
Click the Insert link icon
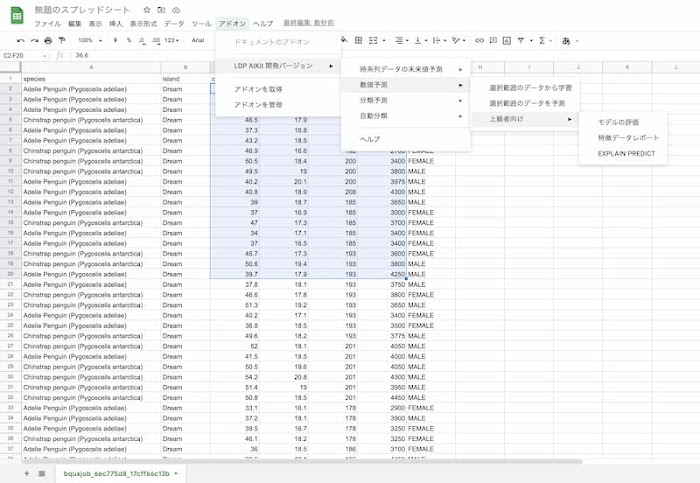pyautogui.click(x=479, y=41)
